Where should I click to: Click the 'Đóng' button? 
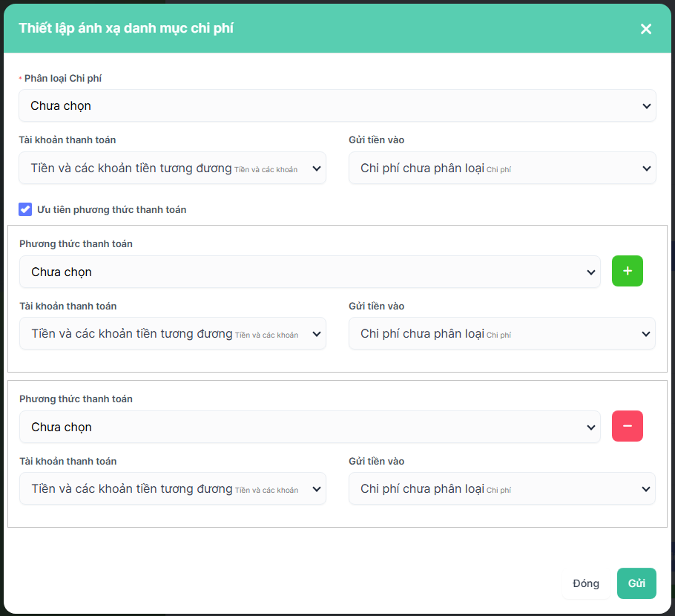click(585, 583)
